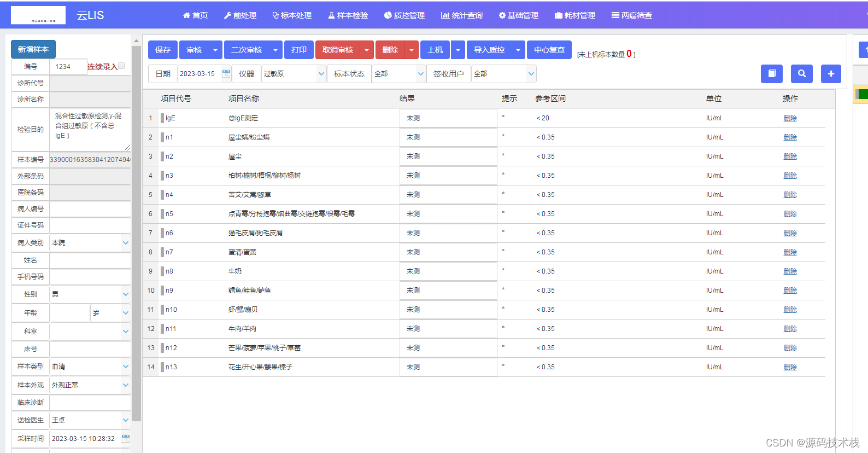Click the 编号 input showing 1234

click(68, 67)
